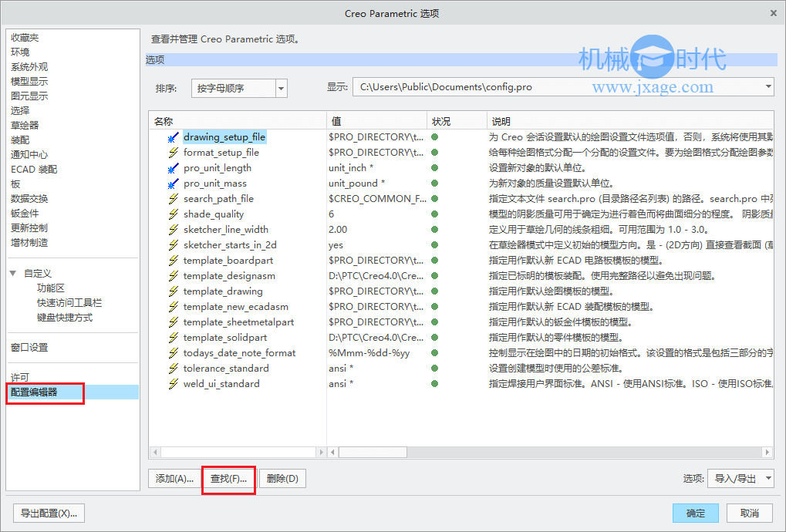The height and width of the screenshot is (532, 786).
Task: Click the lightning icon beside template_boardpart
Action: click(x=173, y=261)
